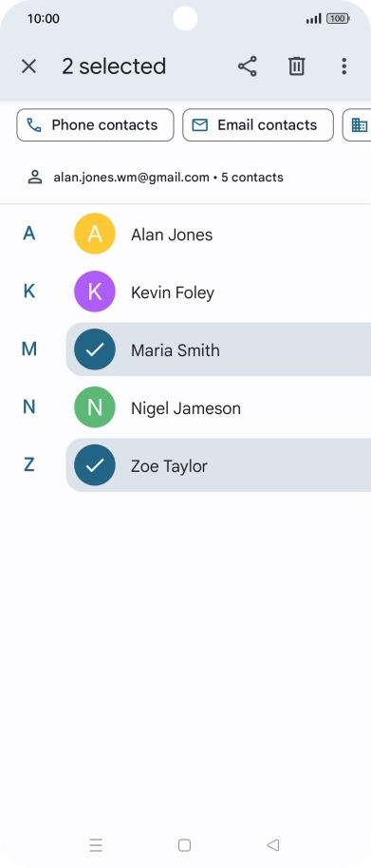Tap the alan.jones.wm@gmail.com account row
Screen dimensions: 371x868
[185, 178]
